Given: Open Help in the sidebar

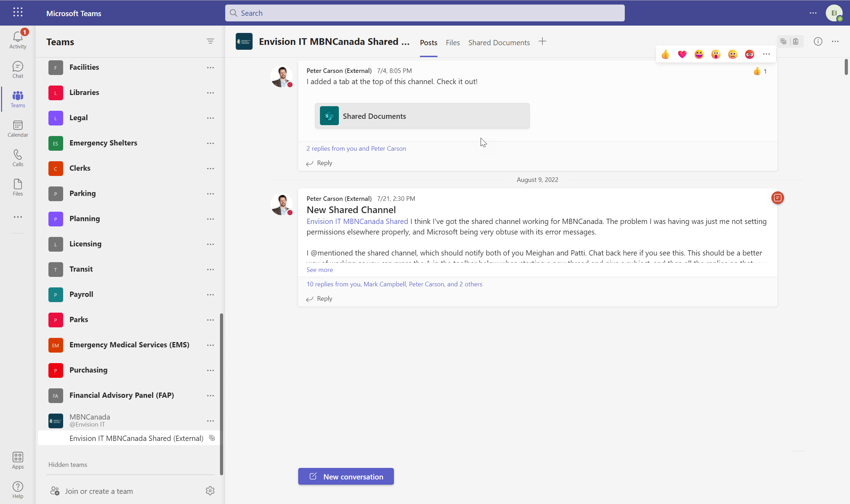Looking at the screenshot, I should click(x=18, y=490).
